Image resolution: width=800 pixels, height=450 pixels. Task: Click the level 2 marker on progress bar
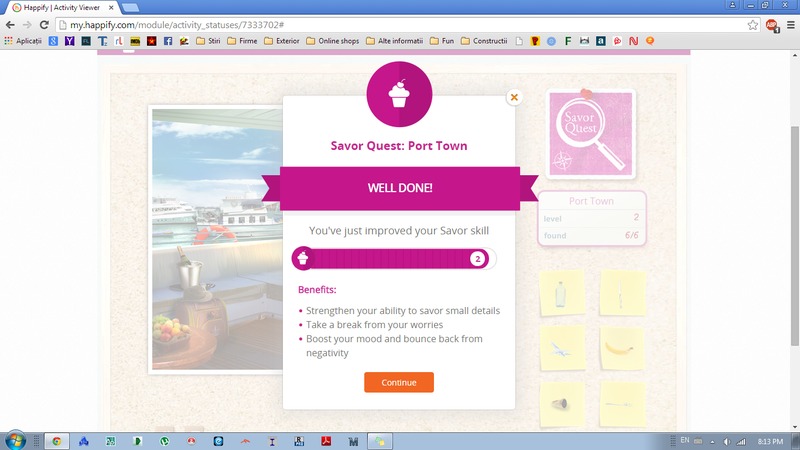(x=478, y=259)
